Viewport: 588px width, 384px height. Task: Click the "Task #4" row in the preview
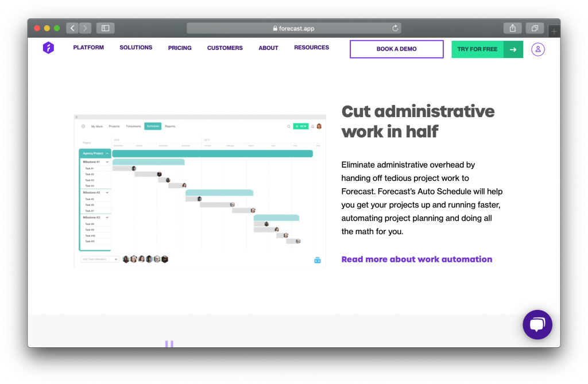95,186
